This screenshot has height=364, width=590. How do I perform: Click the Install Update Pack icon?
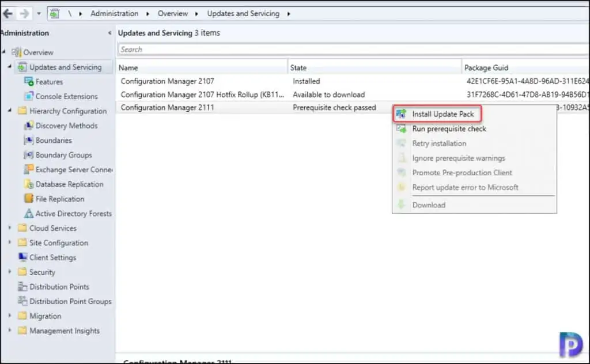pyautogui.click(x=402, y=114)
